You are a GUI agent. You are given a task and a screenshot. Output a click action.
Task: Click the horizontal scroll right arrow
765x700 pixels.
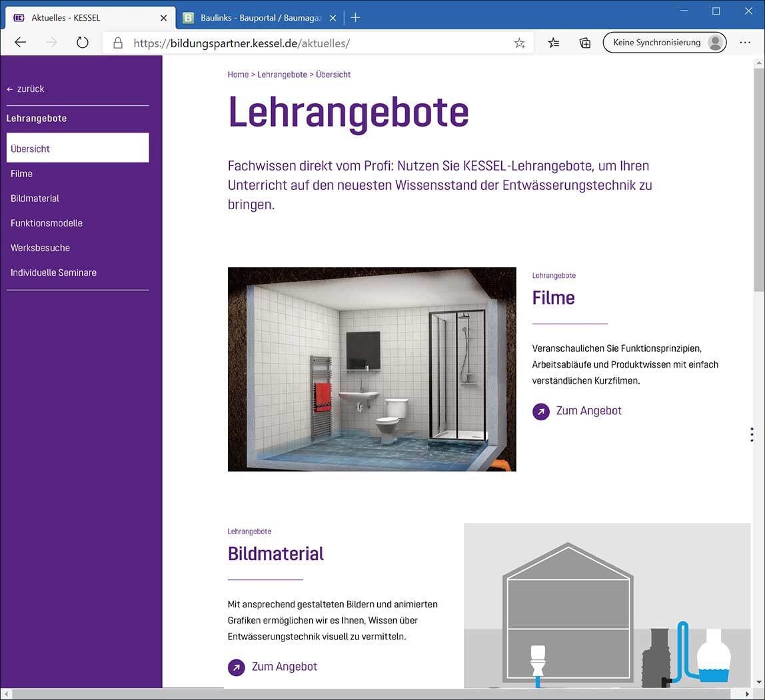747,693
